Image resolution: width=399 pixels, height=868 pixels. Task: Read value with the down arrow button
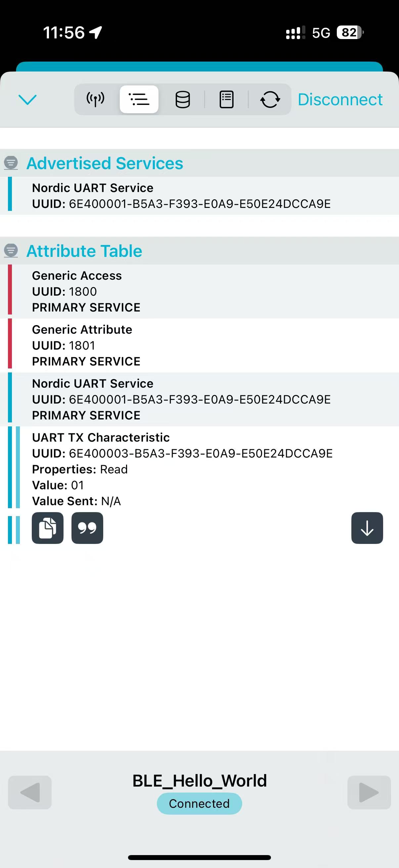coord(367,528)
